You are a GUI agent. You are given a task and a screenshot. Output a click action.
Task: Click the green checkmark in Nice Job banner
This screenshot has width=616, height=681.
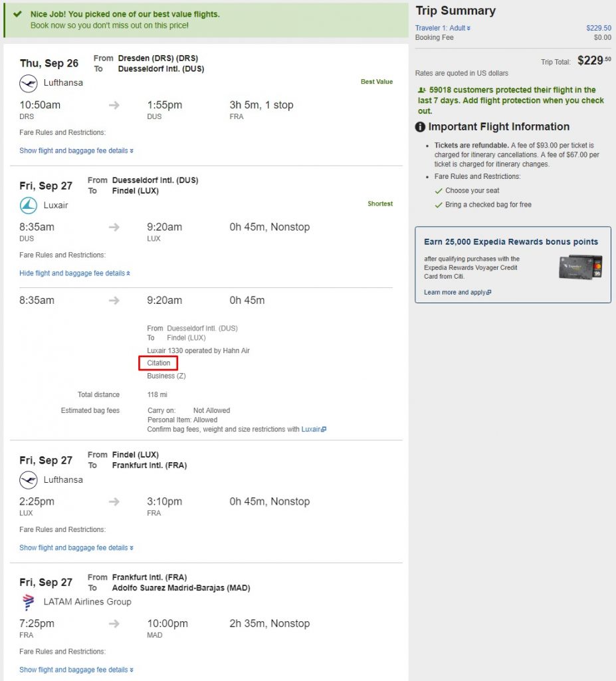[x=17, y=14]
